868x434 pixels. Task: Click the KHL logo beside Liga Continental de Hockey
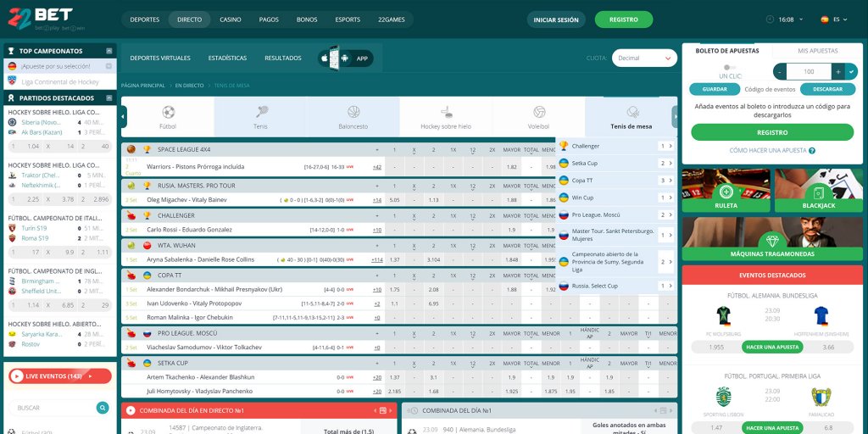pyautogui.click(x=12, y=81)
